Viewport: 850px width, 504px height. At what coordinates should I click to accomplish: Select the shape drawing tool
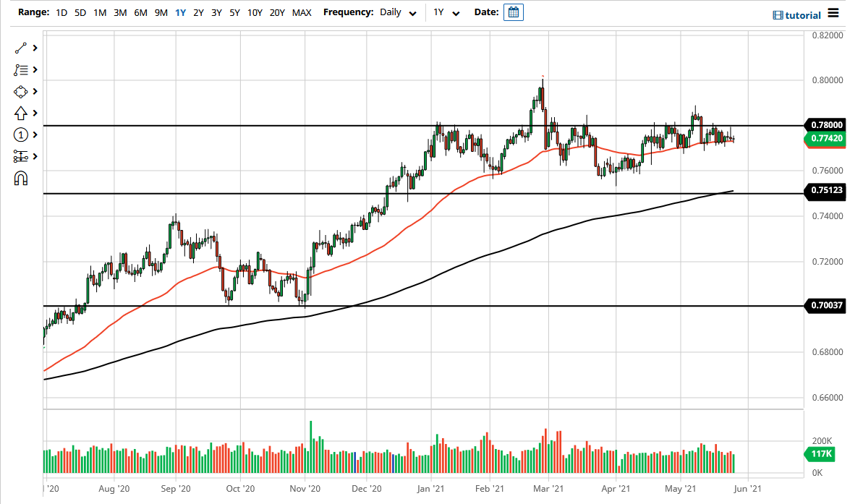pos(20,91)
